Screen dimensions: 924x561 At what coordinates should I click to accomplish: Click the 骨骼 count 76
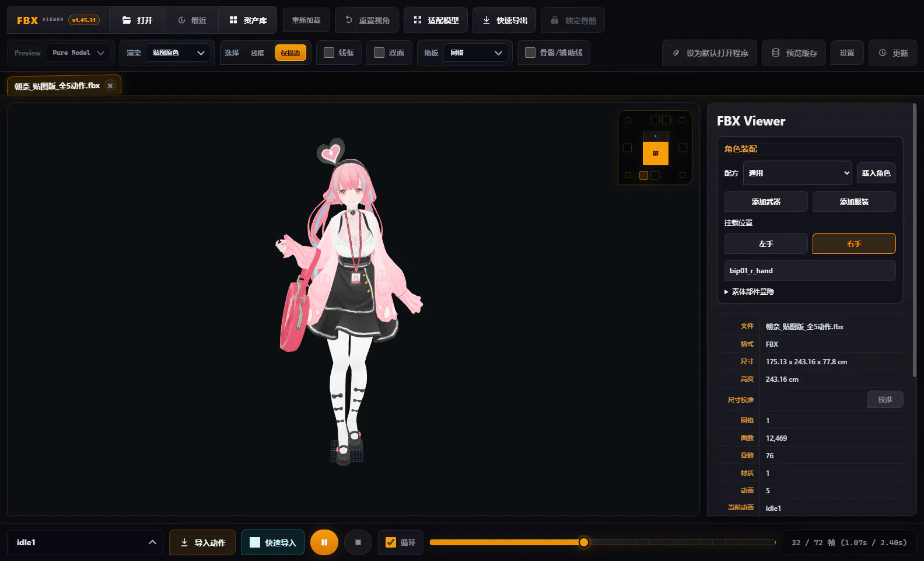769,455
